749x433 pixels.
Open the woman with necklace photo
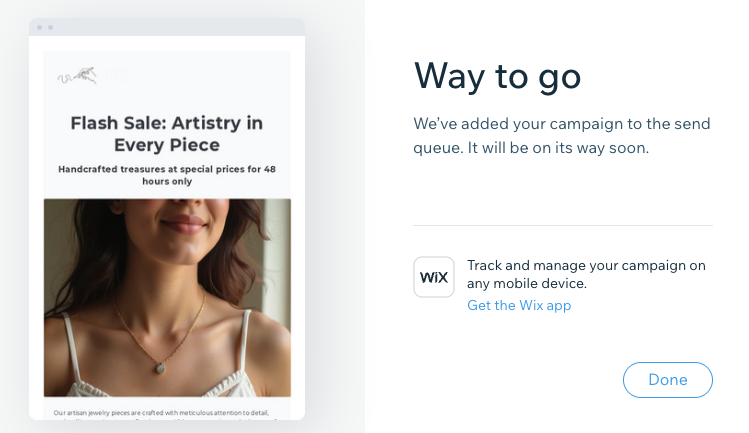click(x=167, y=298)
